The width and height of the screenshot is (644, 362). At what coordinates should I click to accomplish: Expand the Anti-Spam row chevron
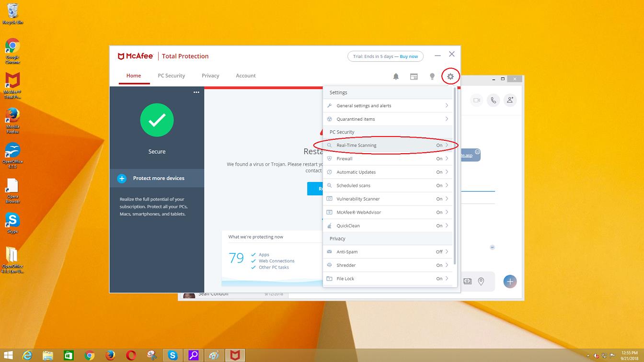tap(447, 252)
